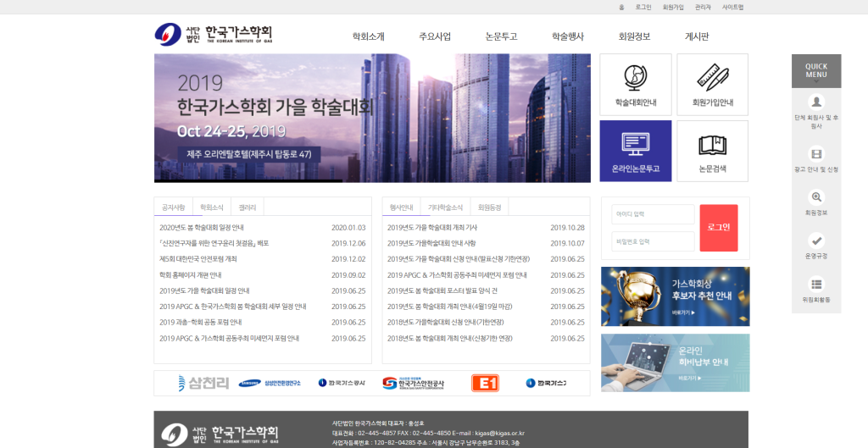The height and width of the screenshot is (448, 868).
Task: Click the person icon in Quick Menu
Action: tap(816, 102)
